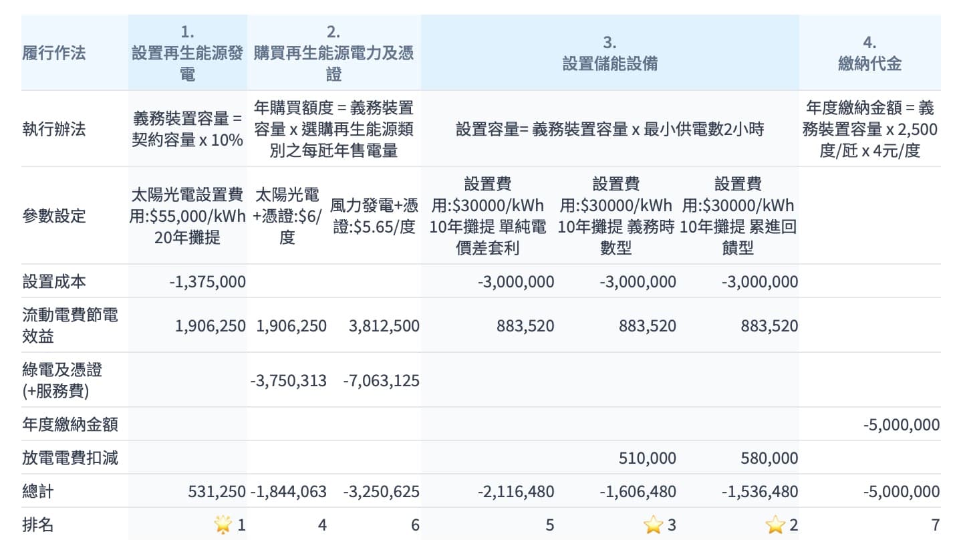Click the ⭐ icon beside rank 2
This screenshot has width=961, height=560.
775,525
